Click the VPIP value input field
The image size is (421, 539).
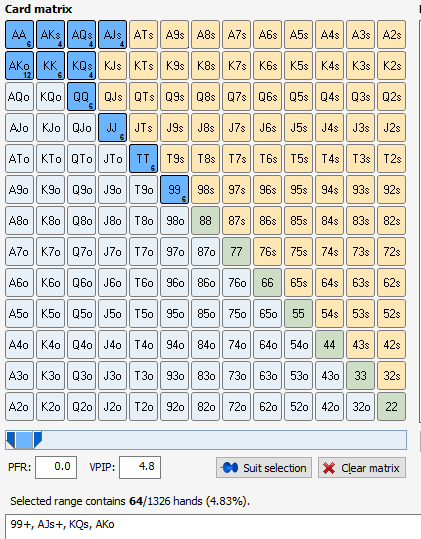[140, 467]
